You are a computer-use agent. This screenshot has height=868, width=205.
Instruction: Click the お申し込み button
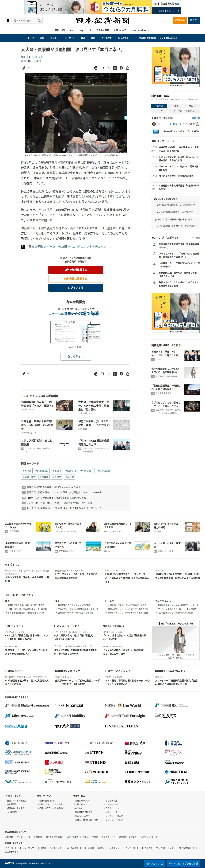(x=180, y=20)
